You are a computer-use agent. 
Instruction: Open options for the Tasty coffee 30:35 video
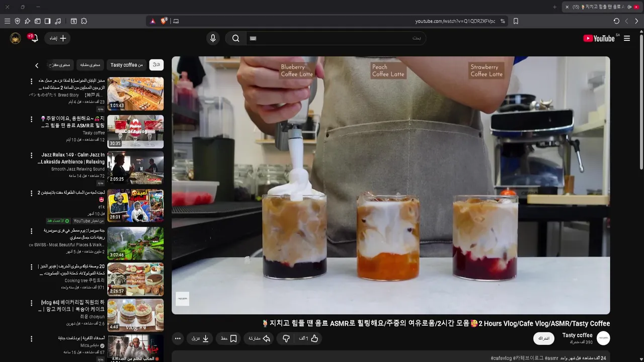(31, 119)
